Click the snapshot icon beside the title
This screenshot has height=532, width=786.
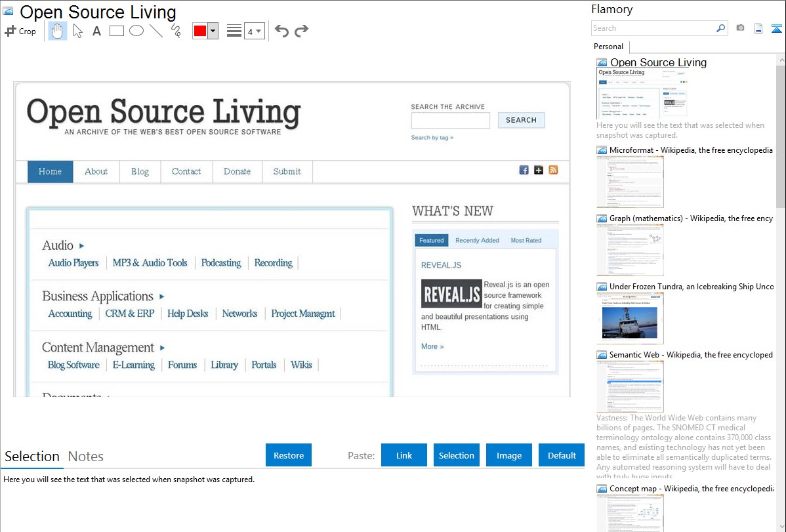[9, 11]
